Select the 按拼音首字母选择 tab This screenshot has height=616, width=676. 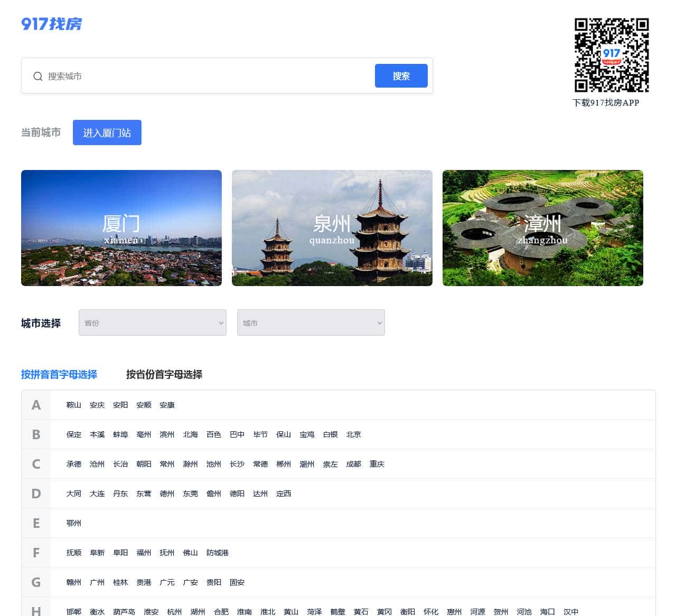pyautogui.click(x=58, y=375)
